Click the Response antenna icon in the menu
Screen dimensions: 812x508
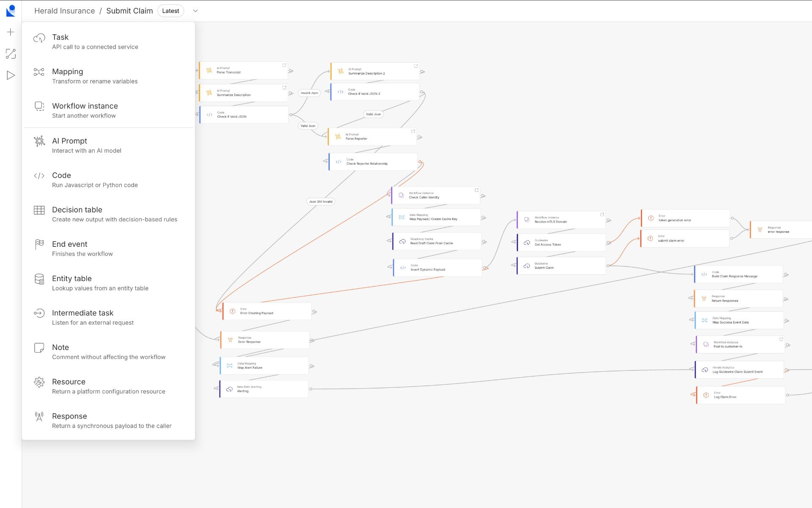(39, 417)
